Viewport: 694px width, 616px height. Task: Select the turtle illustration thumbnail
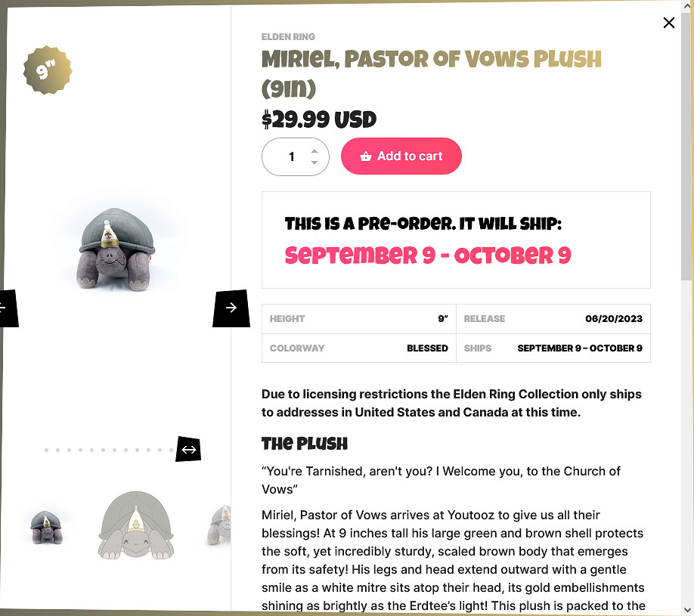coord(136,525)
